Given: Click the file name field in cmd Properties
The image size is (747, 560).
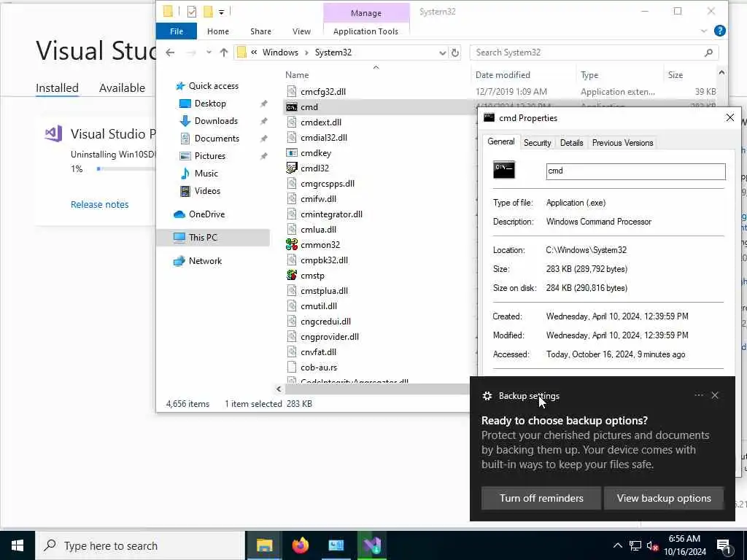Looking at the screenshot, I should pos(635,171).
